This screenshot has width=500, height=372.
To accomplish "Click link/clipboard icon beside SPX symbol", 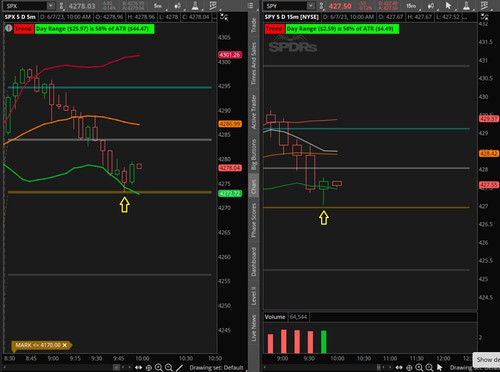I will click(61, 6).
